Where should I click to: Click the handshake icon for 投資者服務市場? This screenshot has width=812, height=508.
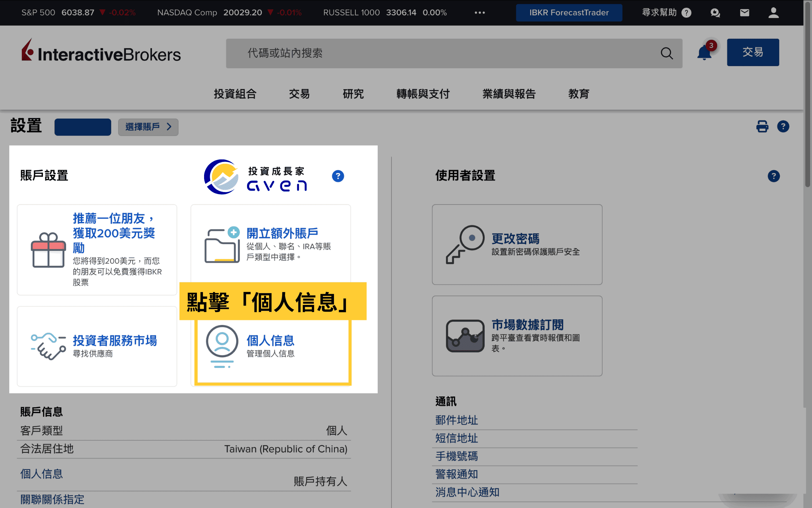[x=48, y=346]
